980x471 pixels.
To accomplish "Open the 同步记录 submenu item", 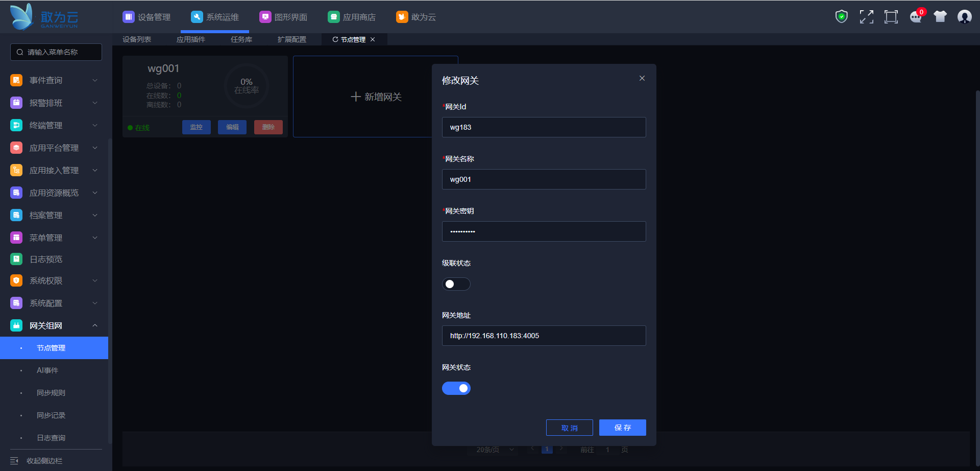I will point(54,415).
